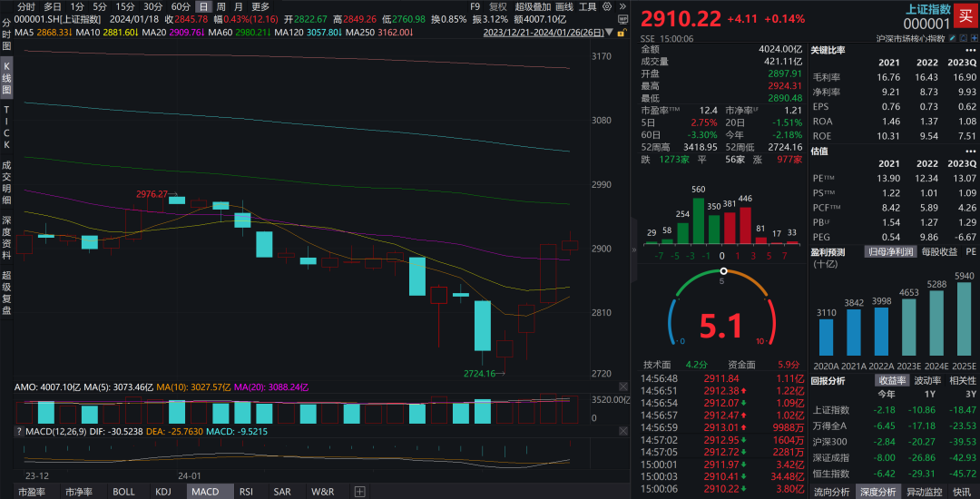Viewport: 980px width, 499px height.
Task: Select 归母净利润 in 盈利预测
Action: (889, 251)
